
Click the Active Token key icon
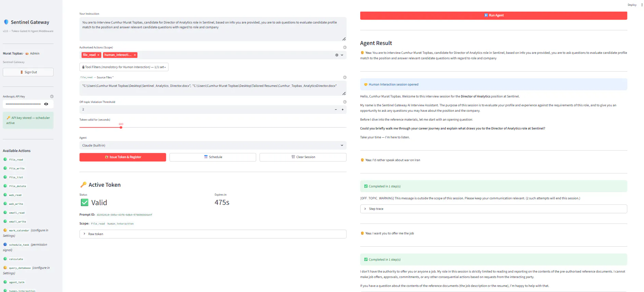[x=83, y=185]
